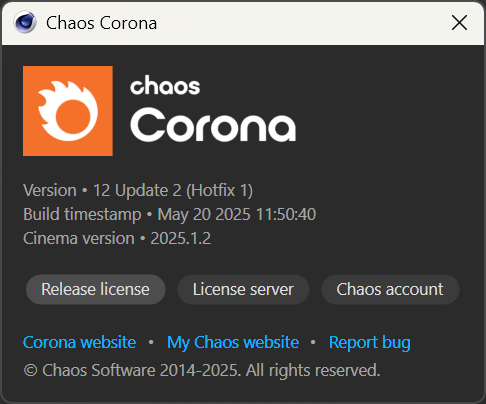This screenshot has width=486, height=404.
Task: Click the bullet separator after Corona website
Action: click(151, 342)
